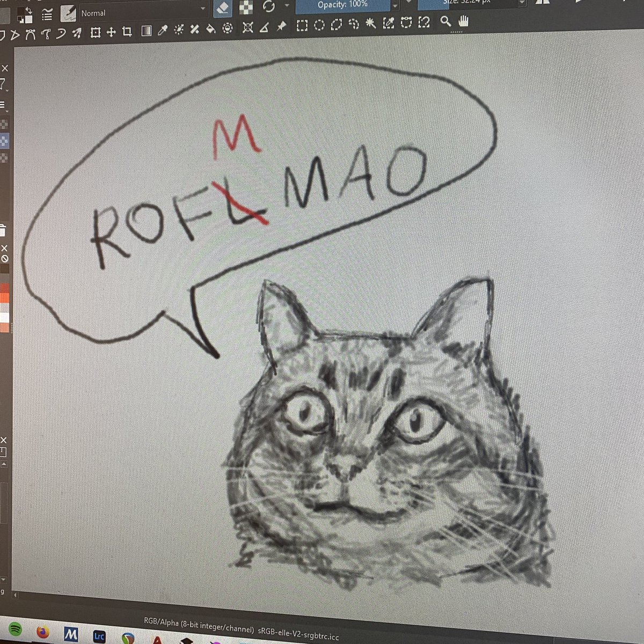Select the Dynamic brush tool

pos(62,33)
